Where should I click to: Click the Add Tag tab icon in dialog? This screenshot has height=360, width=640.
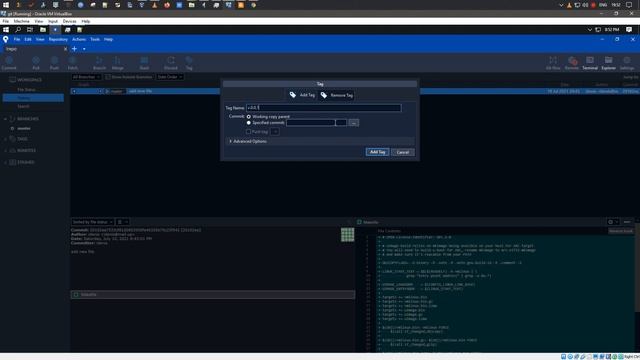point(293,95)
